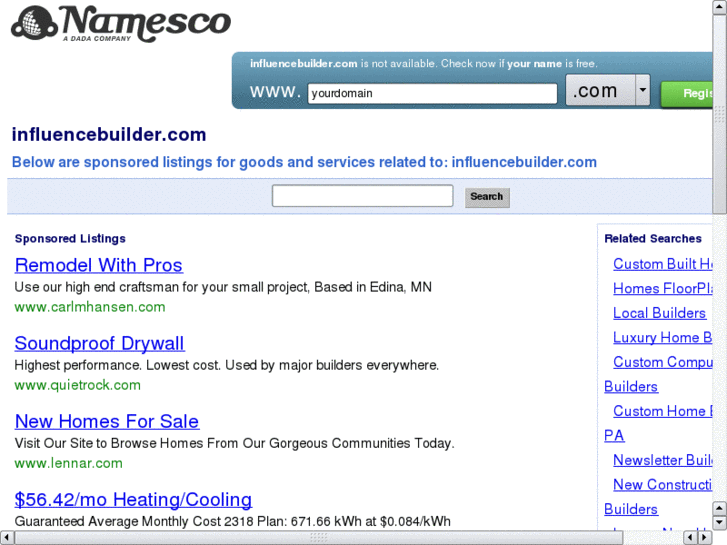Image resolution: width=727 pixels, height=545 pixels.
Task: Click the Namesco logo
Action: tap(121, 23)
